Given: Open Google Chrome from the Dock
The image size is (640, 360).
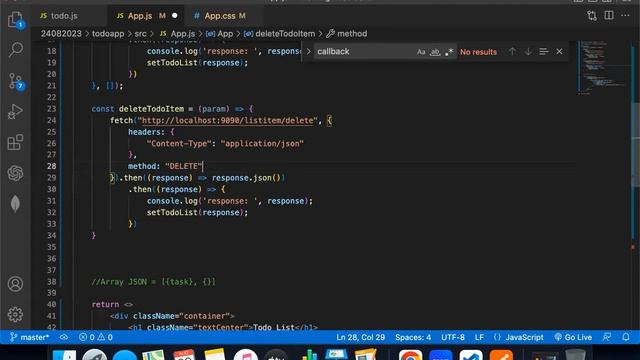Looking at the screenshot, I should point(411,355).
